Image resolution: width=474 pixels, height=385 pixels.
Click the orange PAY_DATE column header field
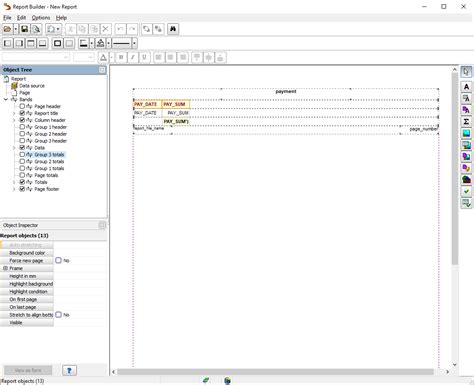point(147,104)
